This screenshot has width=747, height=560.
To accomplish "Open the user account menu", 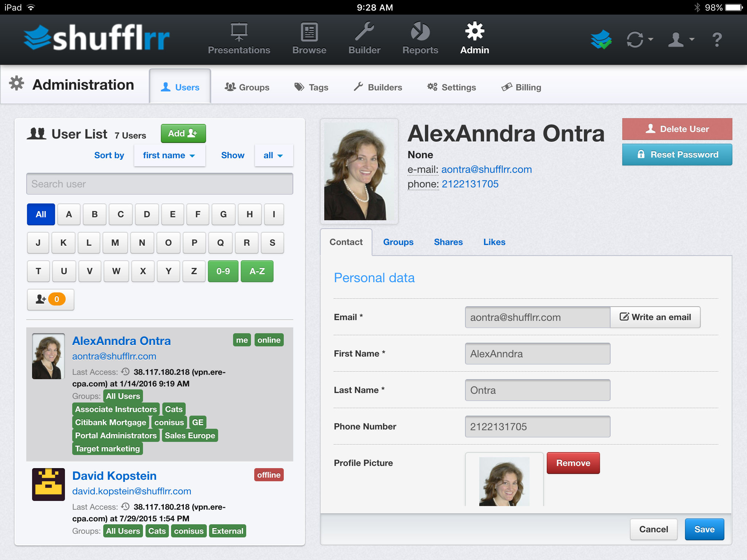I will [x=681, y=39].
